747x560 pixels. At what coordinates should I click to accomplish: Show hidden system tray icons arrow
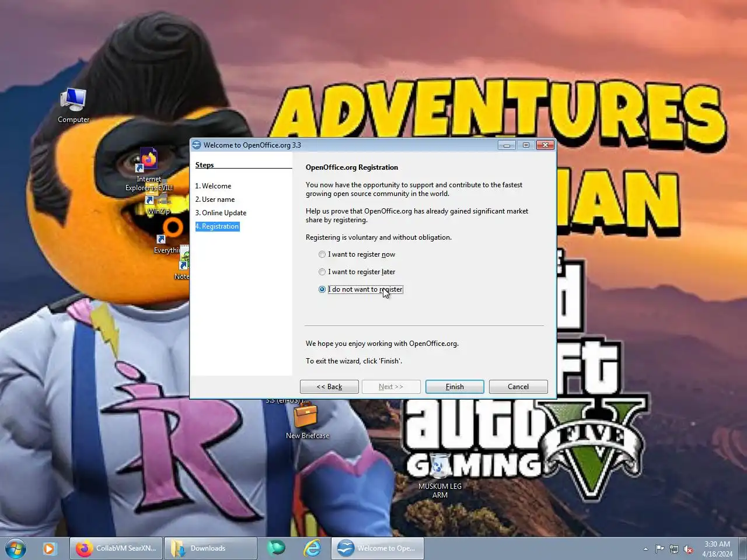tap(645, 549)
